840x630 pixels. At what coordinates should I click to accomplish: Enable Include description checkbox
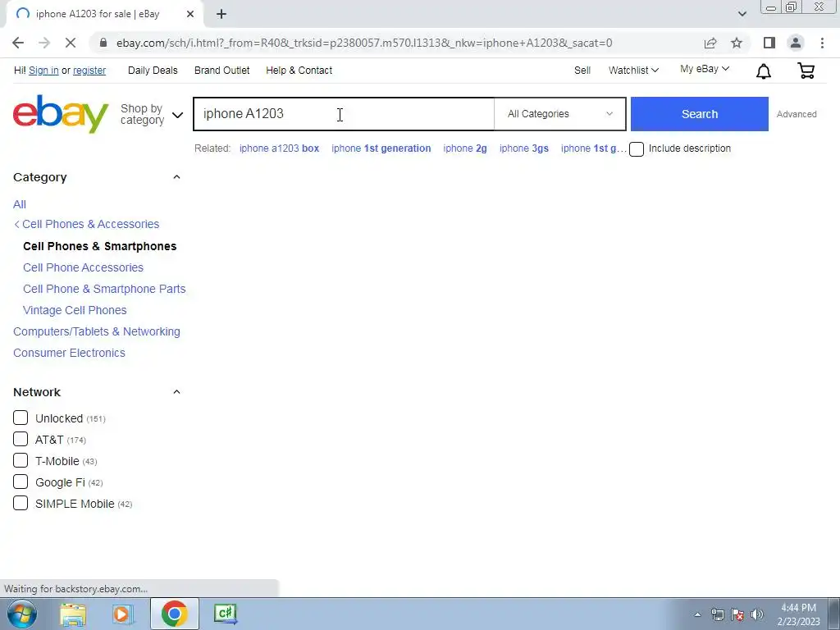(637, 149)
